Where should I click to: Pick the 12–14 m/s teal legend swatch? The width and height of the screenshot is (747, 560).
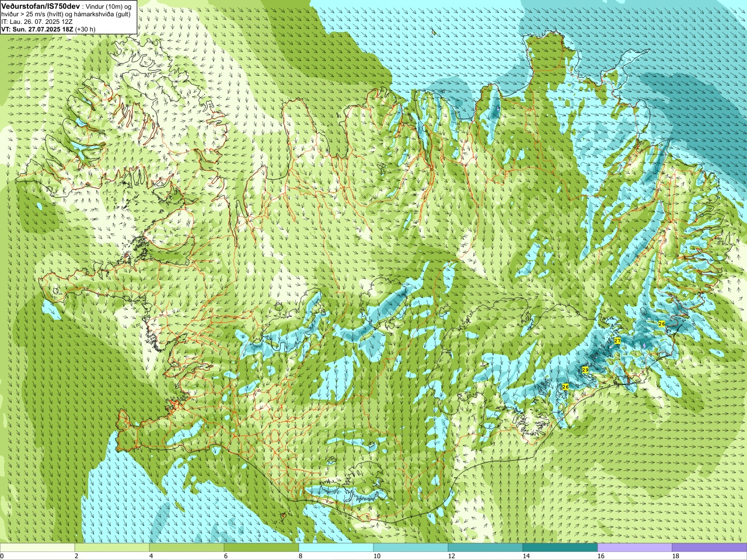(486, 548)
